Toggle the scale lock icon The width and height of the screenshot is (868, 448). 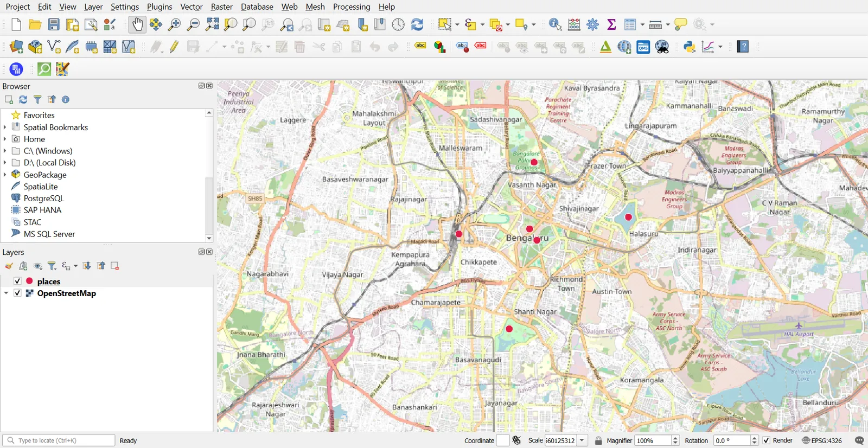[x=598, y=440]
